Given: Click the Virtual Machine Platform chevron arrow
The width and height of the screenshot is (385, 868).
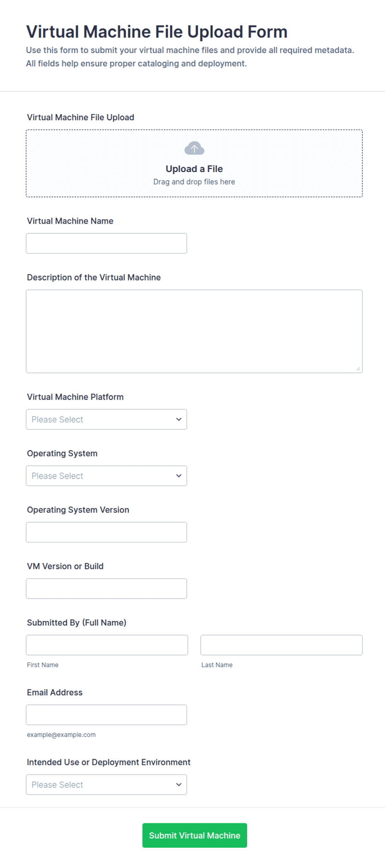Looking at the screenshot, I should coord(179,420).
